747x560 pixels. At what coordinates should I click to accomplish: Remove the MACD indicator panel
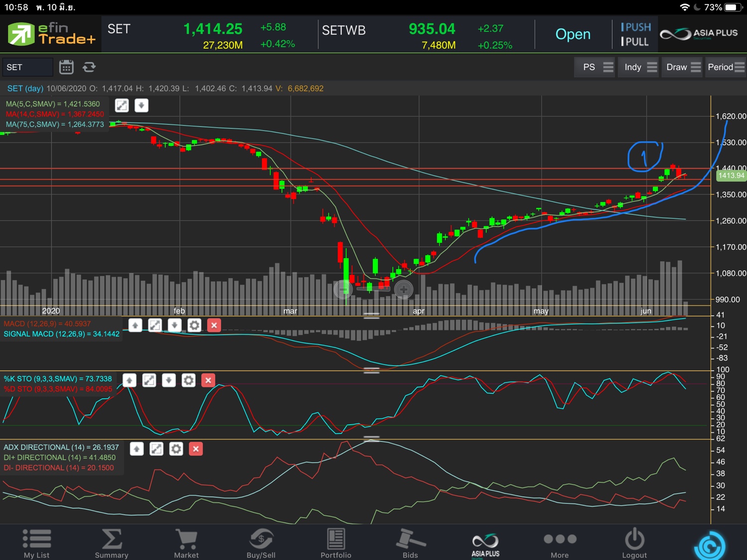coord(214,326)
